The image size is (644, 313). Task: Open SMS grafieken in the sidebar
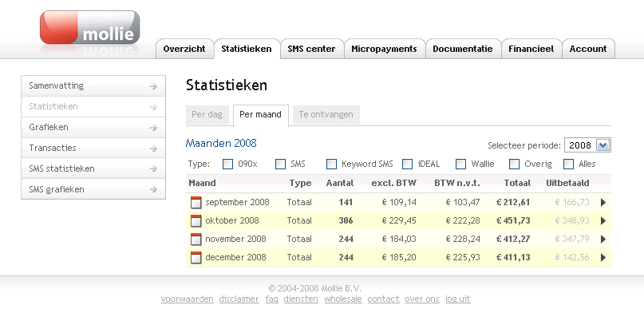(x=93, y=189)
